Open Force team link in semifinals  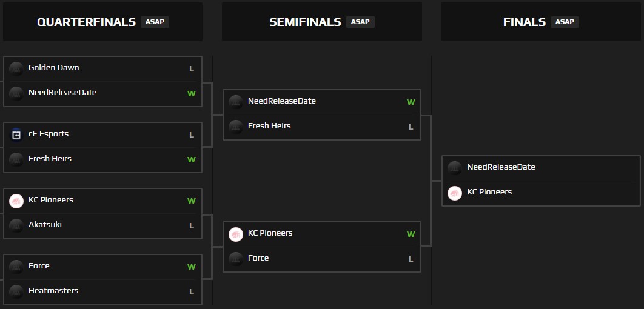coord(258,258)
